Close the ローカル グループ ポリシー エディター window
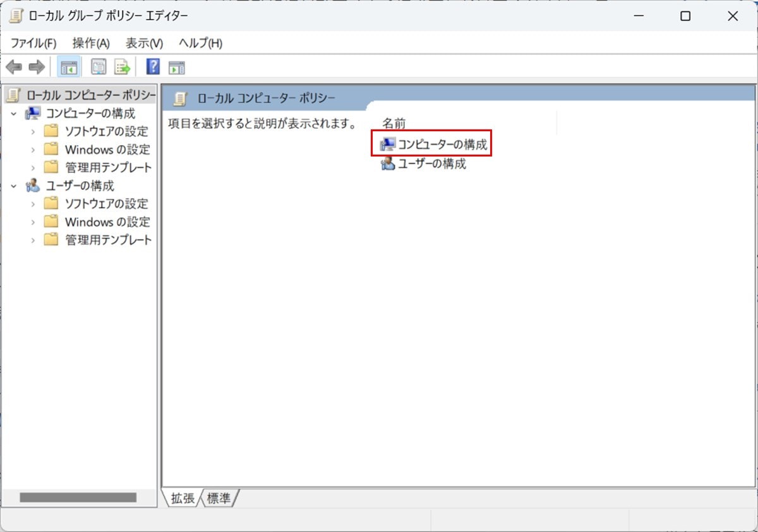This screenshot has height=532, width=758. [733, 16]
